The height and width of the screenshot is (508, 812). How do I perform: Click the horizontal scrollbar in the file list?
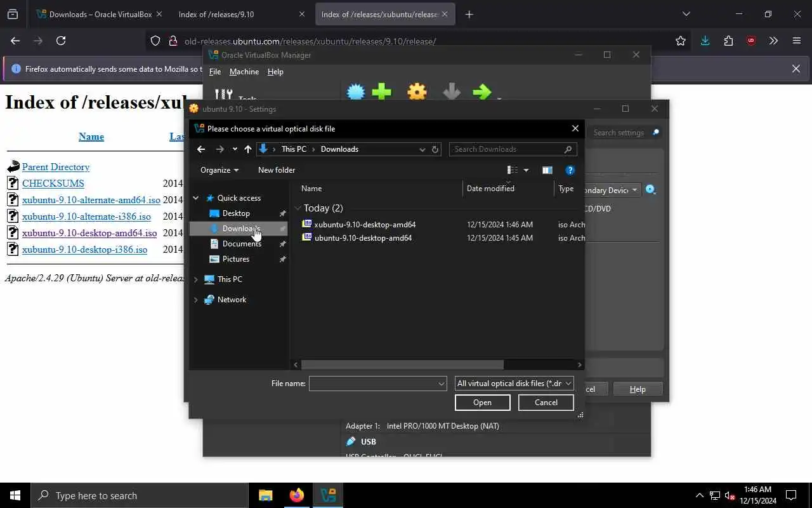[x=402, y=364]
